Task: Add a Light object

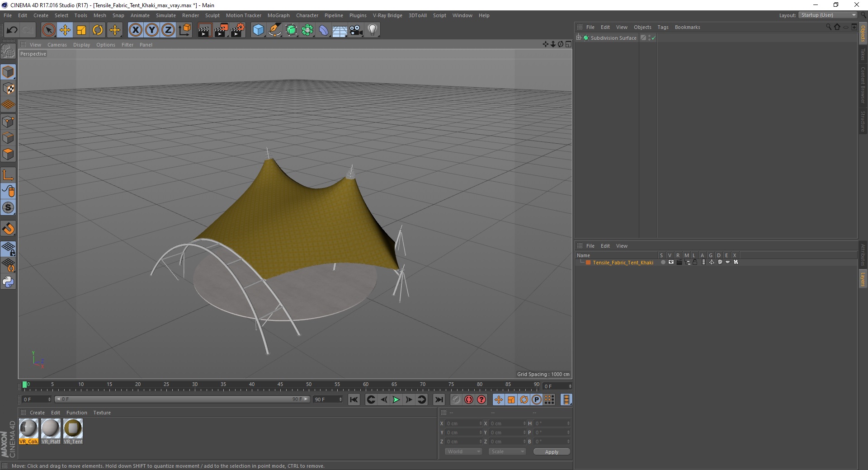Action: (x=373, y=30)
